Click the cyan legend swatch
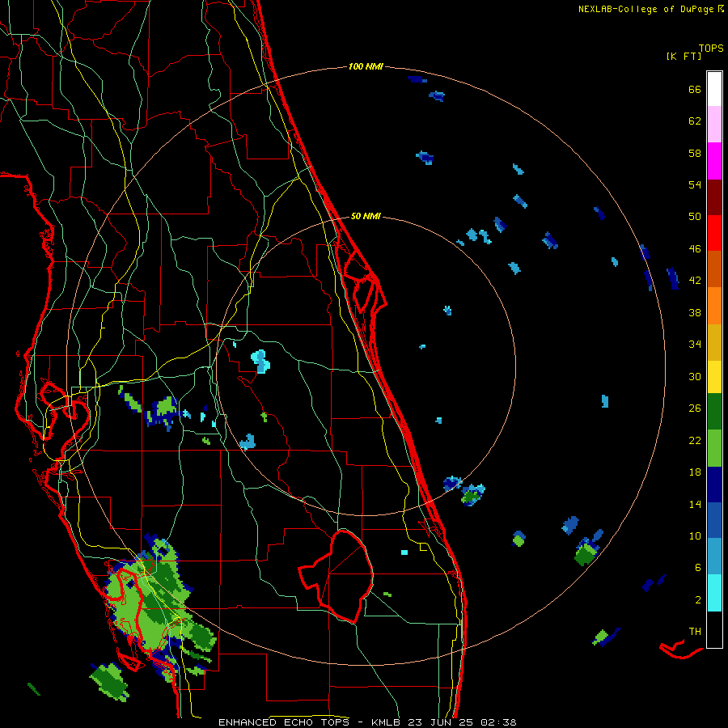 click(714, 593)
